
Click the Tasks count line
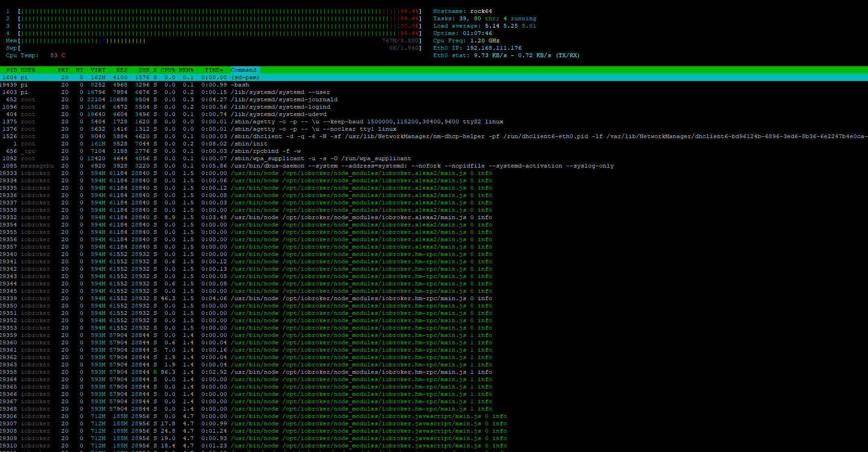pyautogui.click(x=484, y=18)
